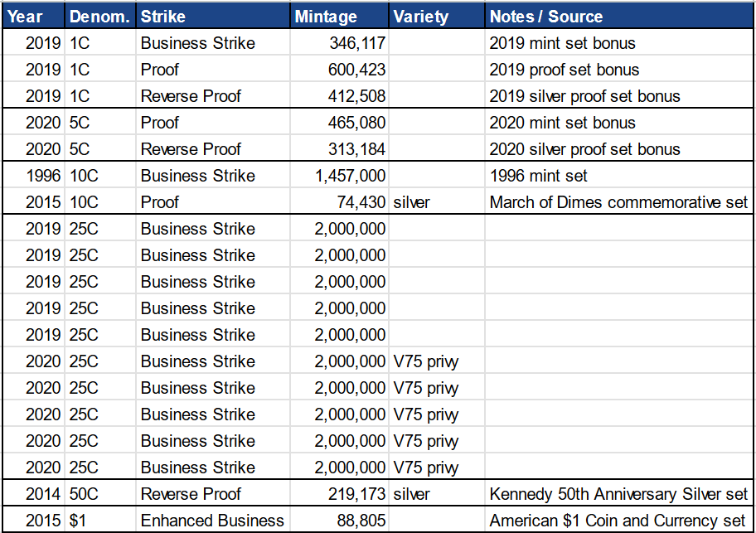Select the Kennedy 50th Anniversary Silver set cell
756x533 pixels.
pos(618,494)
